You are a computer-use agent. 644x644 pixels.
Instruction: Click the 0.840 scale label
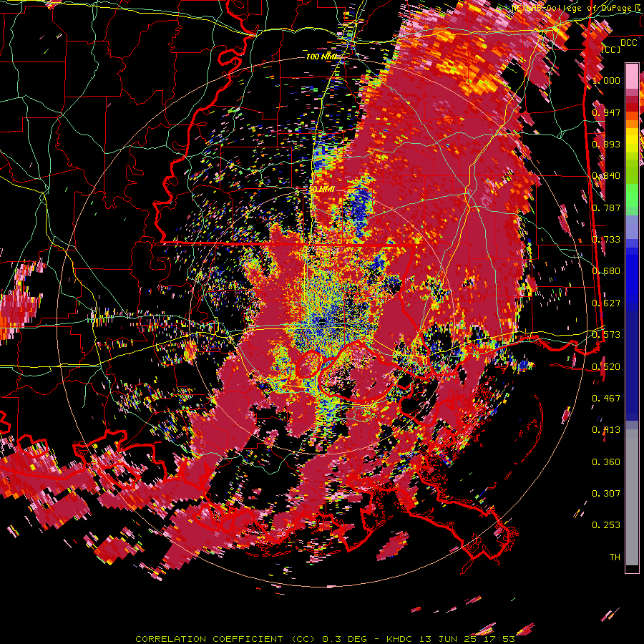coord(606,176)
